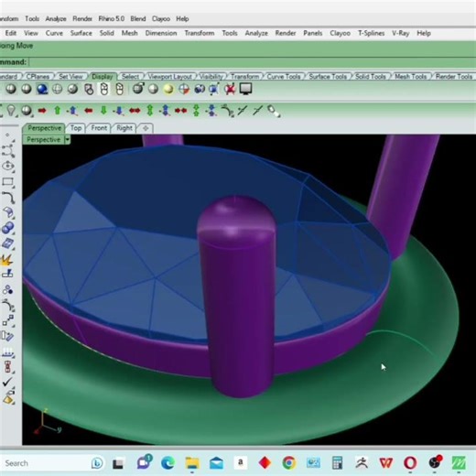The height and width of the screenshot is (476, 476).
Task: Open the Select toolbar tab
Action: [130, 76]
